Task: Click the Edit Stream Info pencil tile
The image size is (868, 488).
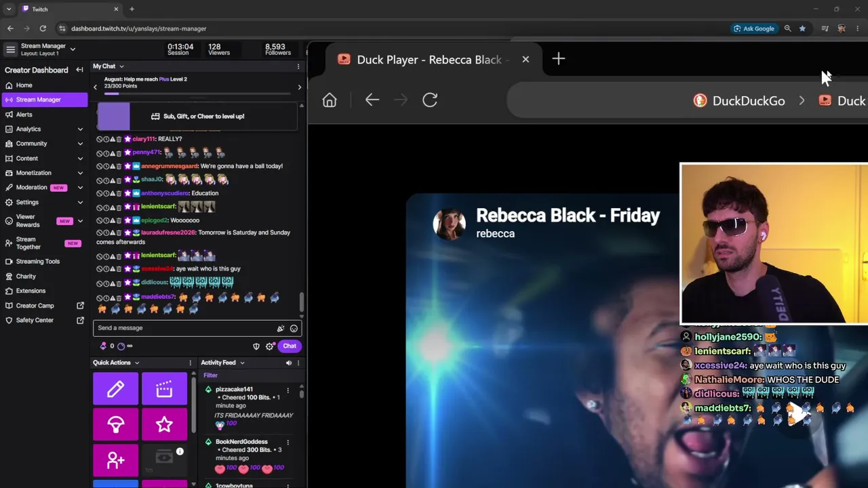Action: (x=116, y=388)
